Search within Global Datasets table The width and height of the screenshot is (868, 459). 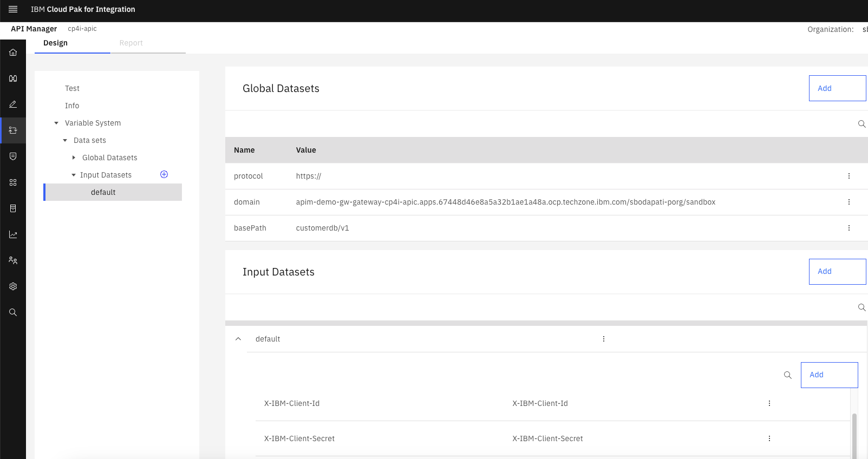click(862, 124)
